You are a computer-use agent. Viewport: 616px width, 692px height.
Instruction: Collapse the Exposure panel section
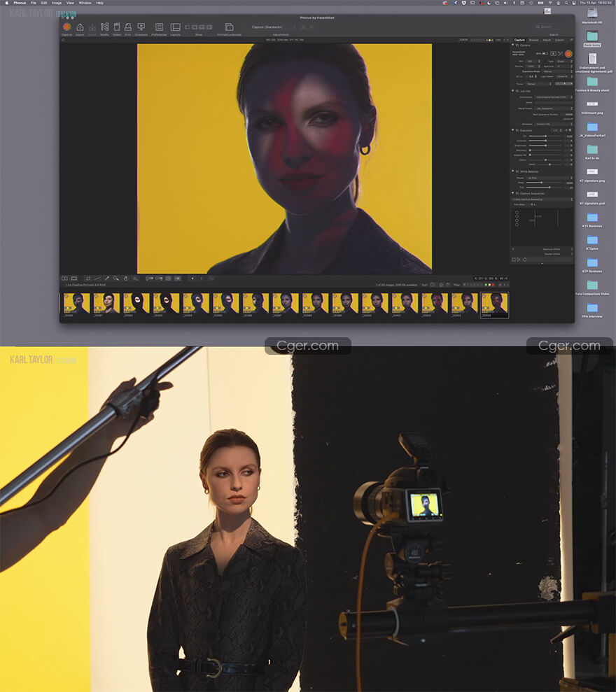513,130
